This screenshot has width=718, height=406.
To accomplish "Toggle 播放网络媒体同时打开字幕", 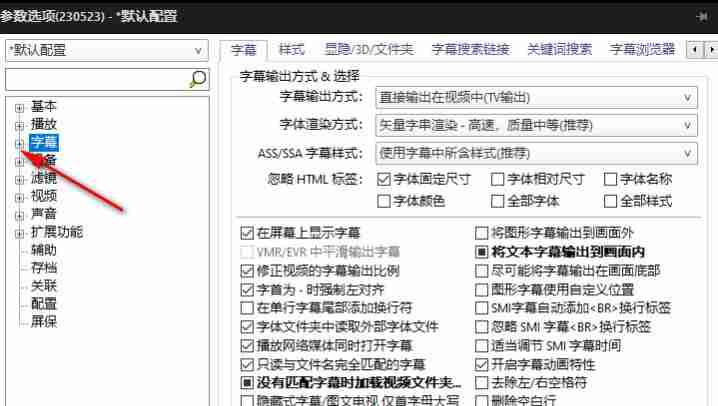I will tap(247, 346).
